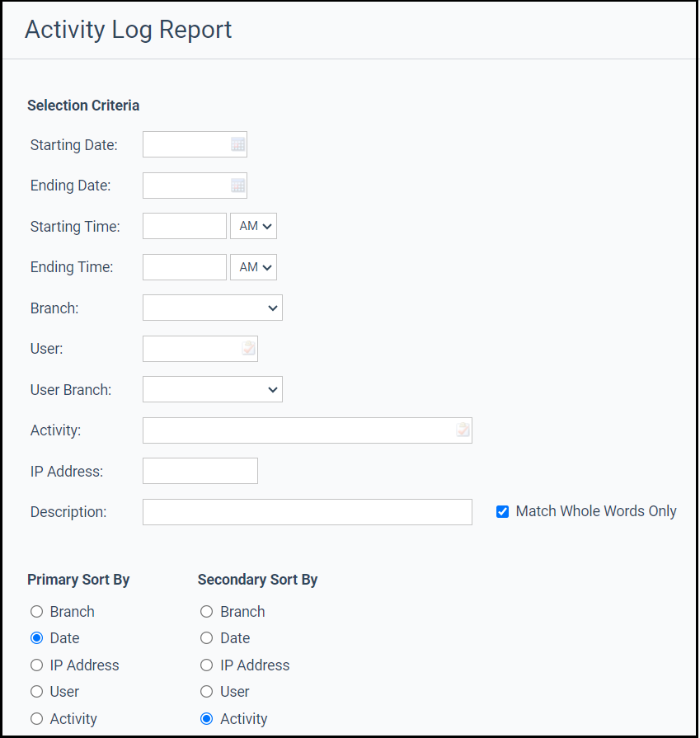
Task: Select Branch under Secondary Sort By
Action: tap(206, 611)
